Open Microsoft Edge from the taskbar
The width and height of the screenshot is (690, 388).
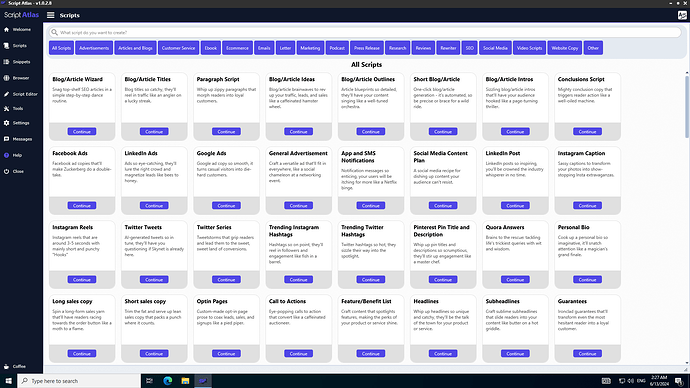tap(168, 381)
